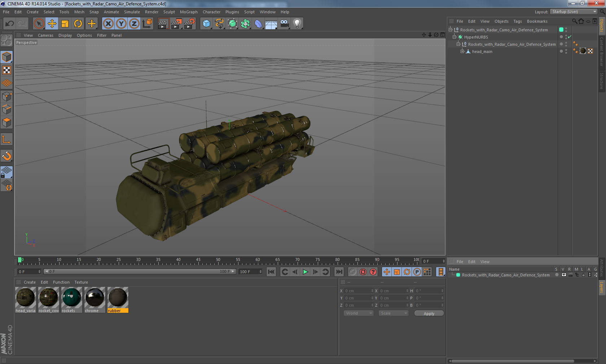This screenshot has width=606, height=364.
Task: Switch to Points mode
Action: (6, 96)
